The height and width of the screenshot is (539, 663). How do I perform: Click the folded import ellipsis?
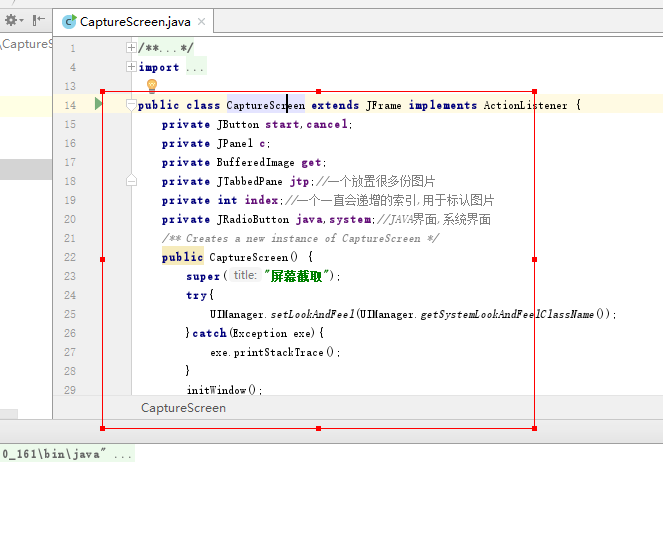pos(196,67)
